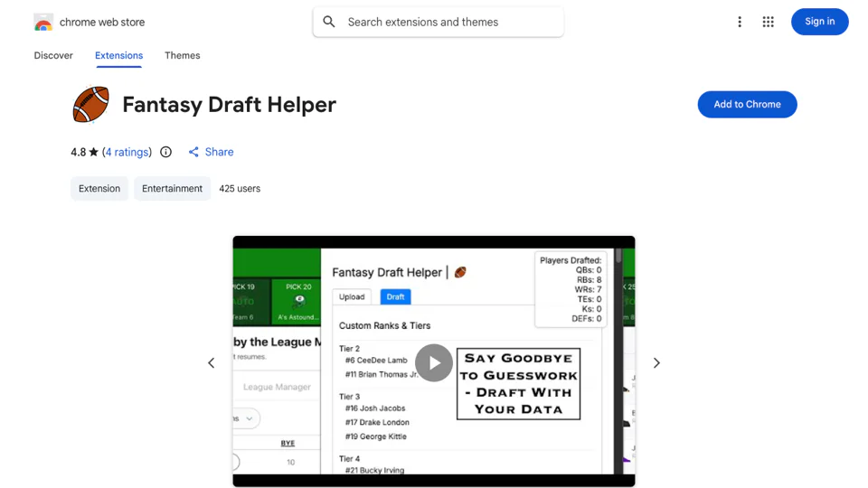The image size is (868, 488).
Task: Click '#16 Josh Jacobs' in the preview
Action: pos(374,408)
